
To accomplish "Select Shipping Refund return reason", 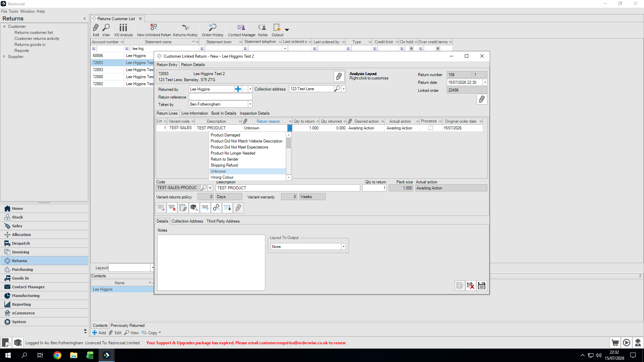I will [248, 165].
